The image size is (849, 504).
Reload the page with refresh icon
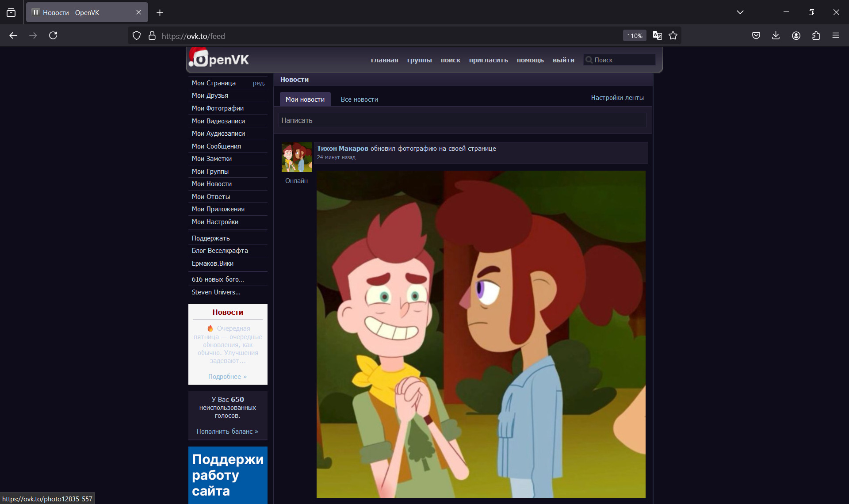[53, 36]
